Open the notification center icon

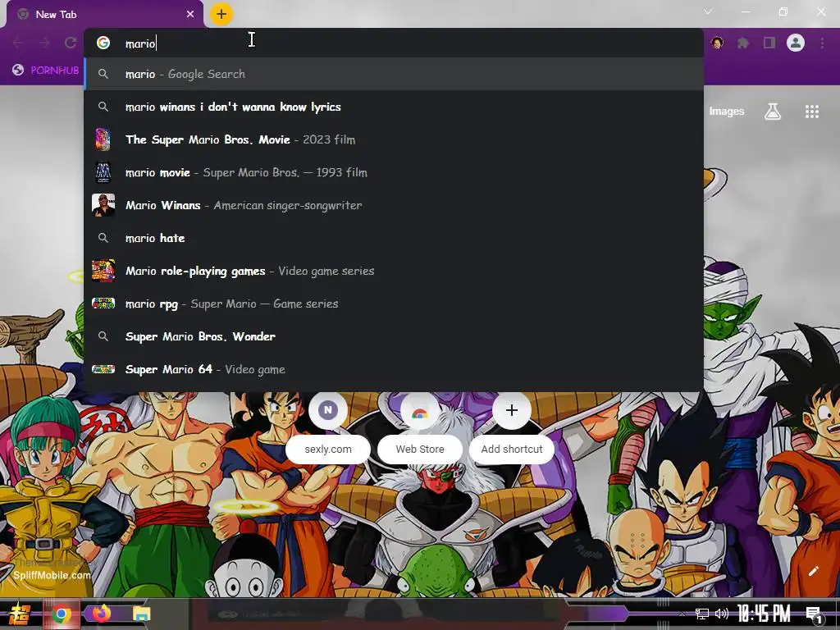coord(814,614)
